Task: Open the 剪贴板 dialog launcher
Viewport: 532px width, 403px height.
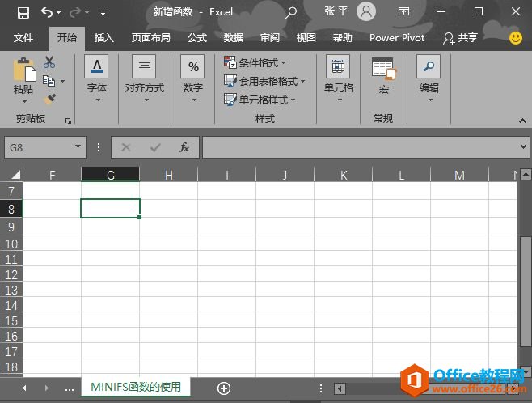Action: click(x=68, y=121)
